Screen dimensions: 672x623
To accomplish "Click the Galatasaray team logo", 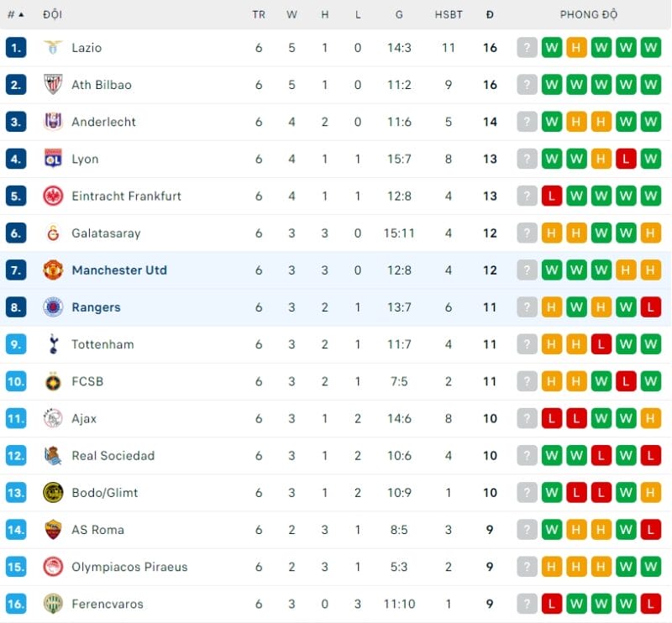I will tap(53, 233).
